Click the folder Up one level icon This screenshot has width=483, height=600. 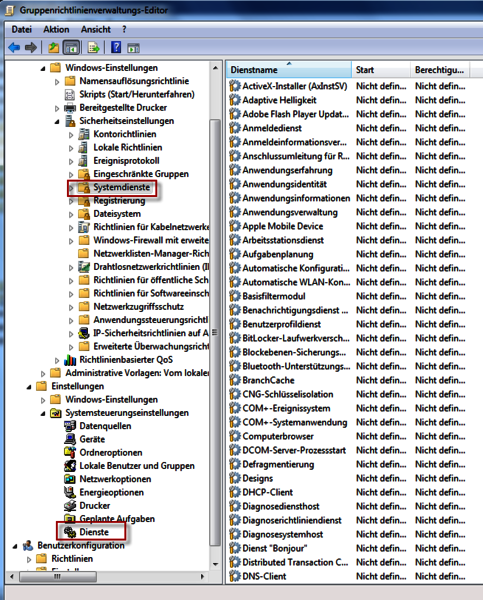(54, 48)
